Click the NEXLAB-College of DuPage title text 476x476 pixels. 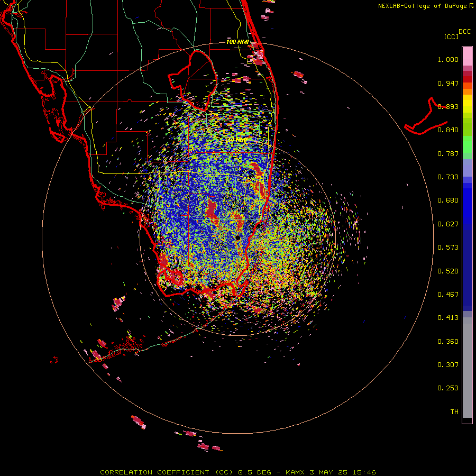[422, 6]
